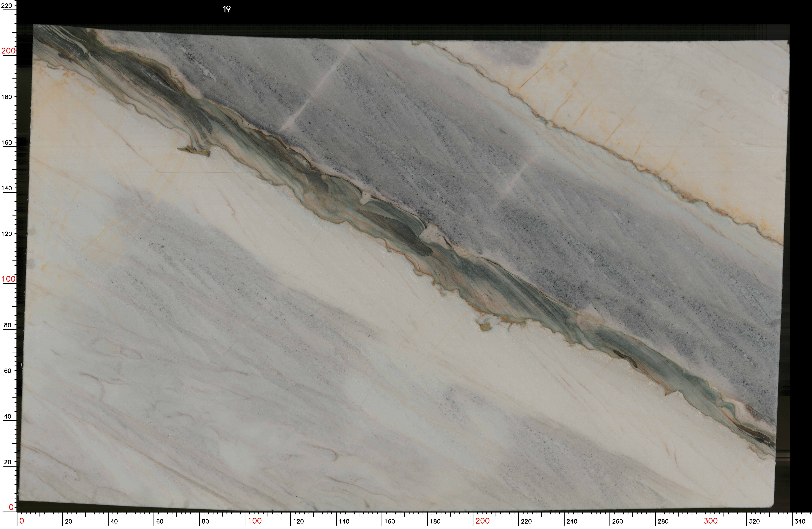Click "80" on the vertical ruler
This screenshot has height=529, width=812.
tap(7, 325)
